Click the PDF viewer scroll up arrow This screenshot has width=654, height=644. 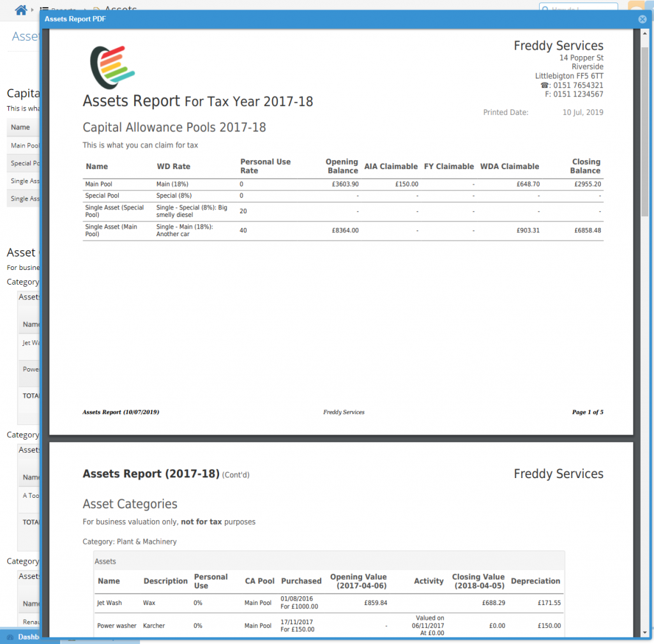click(x=645, y=33)
